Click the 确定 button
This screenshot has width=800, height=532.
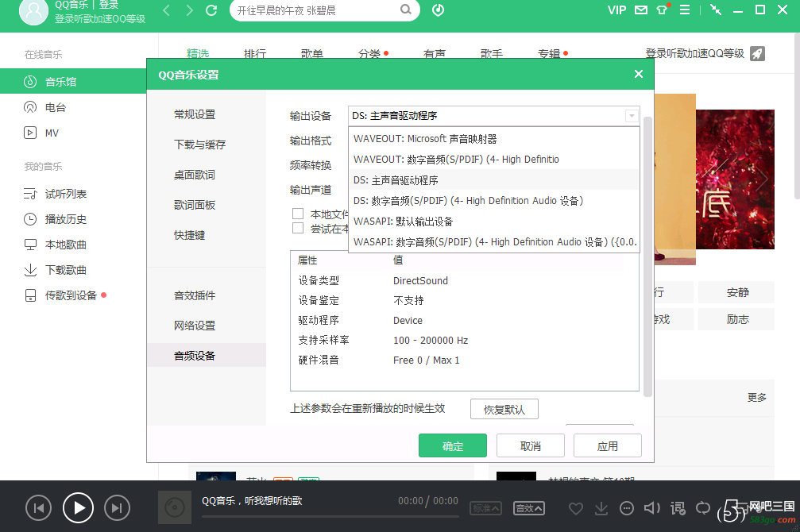pos(453,445)
